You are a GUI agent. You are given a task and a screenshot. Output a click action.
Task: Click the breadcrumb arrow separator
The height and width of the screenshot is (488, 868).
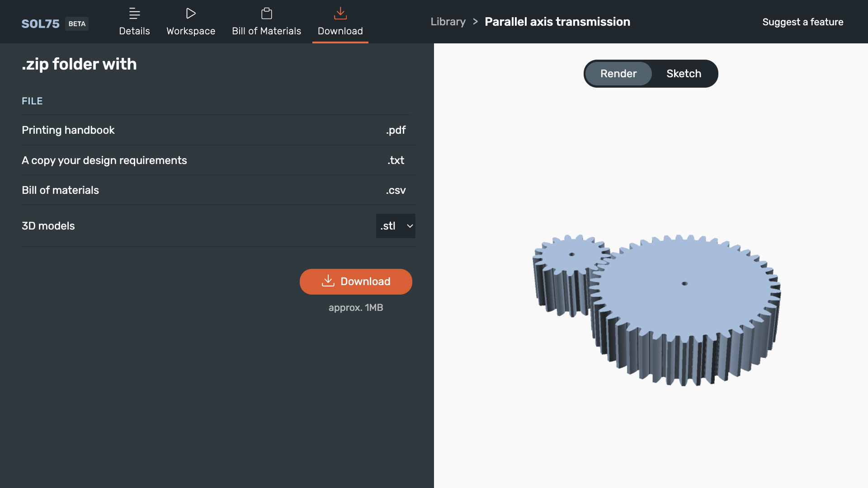(x=475, y=22)
